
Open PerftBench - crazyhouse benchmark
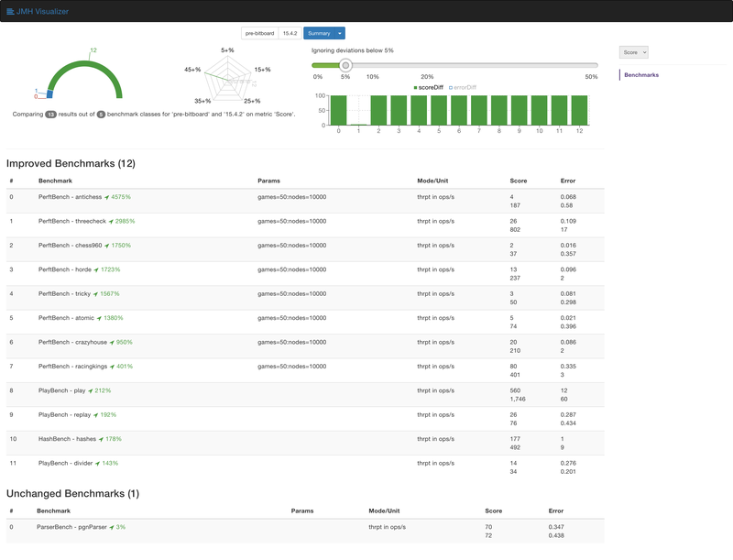click(x=72, y=342)
